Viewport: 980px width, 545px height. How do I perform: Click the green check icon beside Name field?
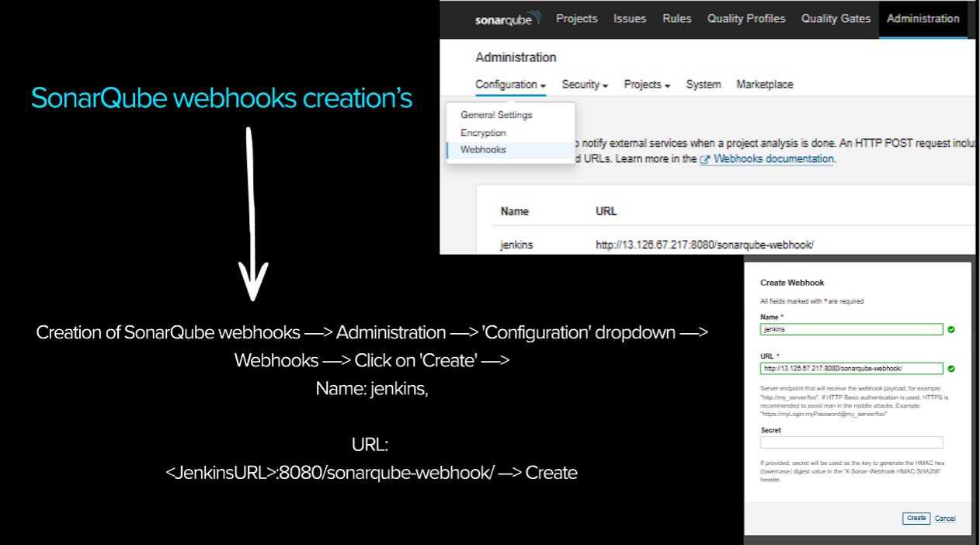pos(951,330)
